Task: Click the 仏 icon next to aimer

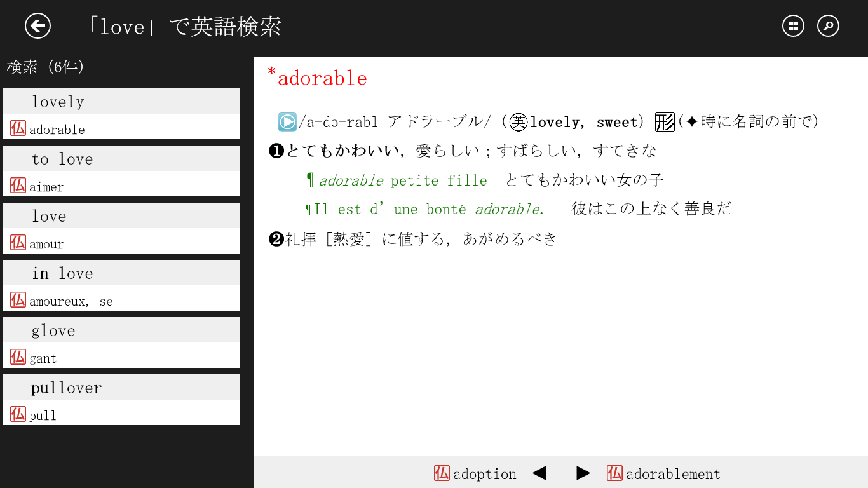Action: (17, 186)
